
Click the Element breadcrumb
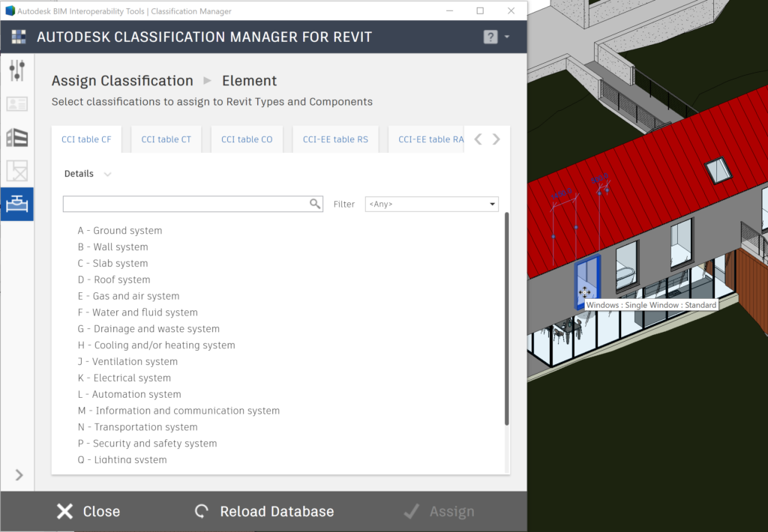[x=249, y=81]
